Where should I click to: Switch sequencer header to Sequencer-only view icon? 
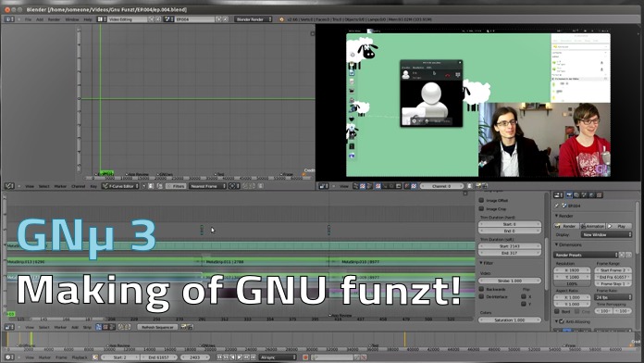pyautogui.click(x=99, y=327)
